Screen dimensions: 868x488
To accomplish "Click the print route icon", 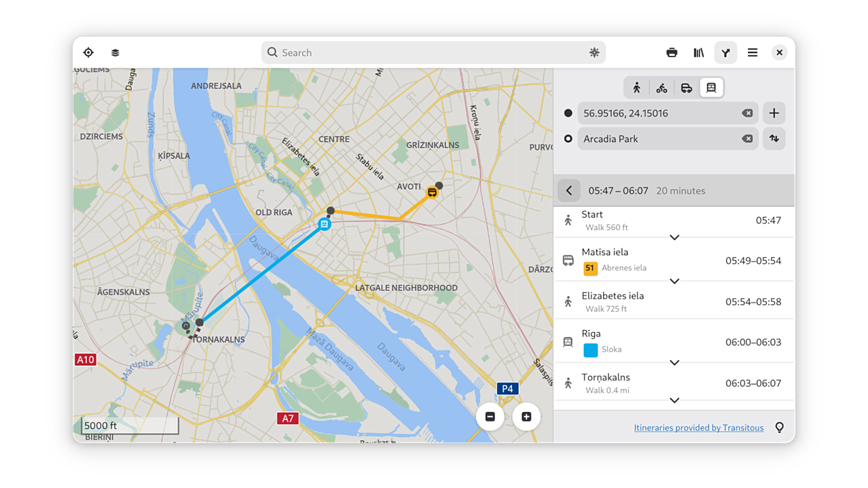I will 672,52.
